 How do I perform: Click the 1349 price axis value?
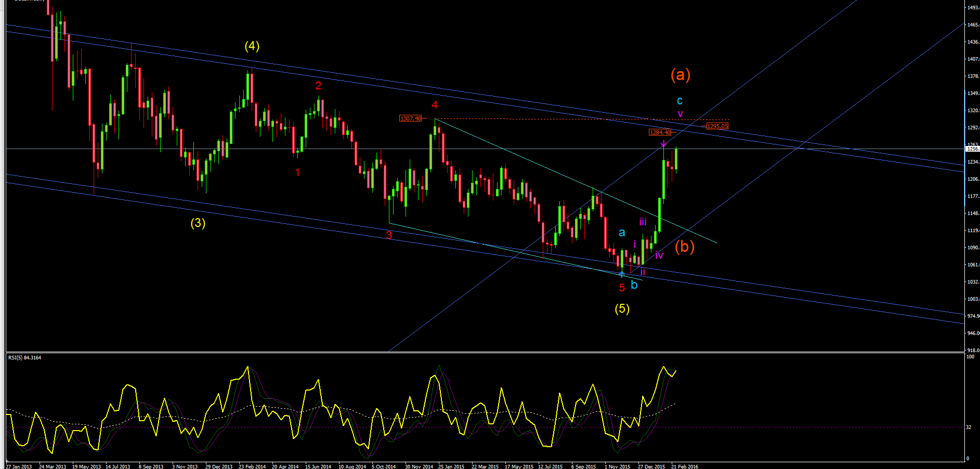(x=973, y=93)
